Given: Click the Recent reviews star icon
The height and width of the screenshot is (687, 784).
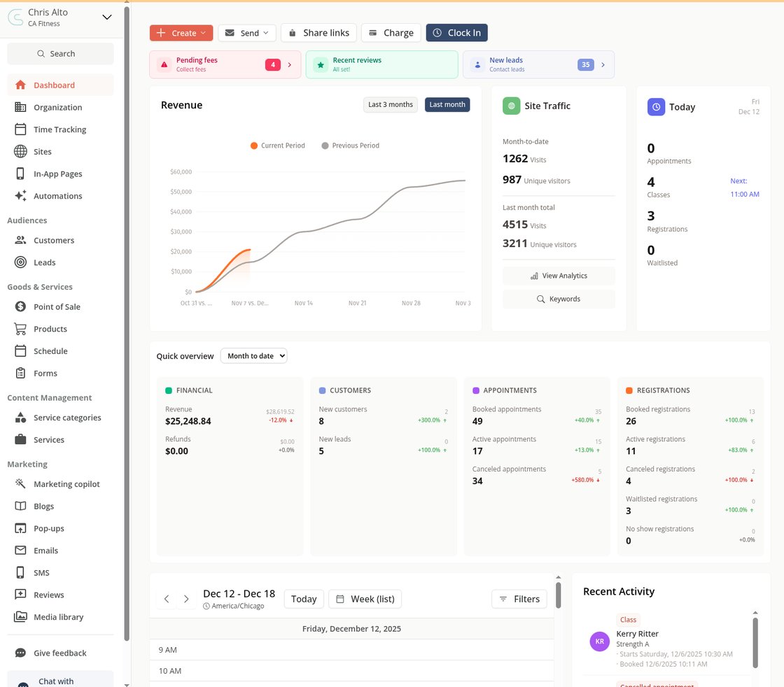Looking at the screenshot, I should point(321,64).
